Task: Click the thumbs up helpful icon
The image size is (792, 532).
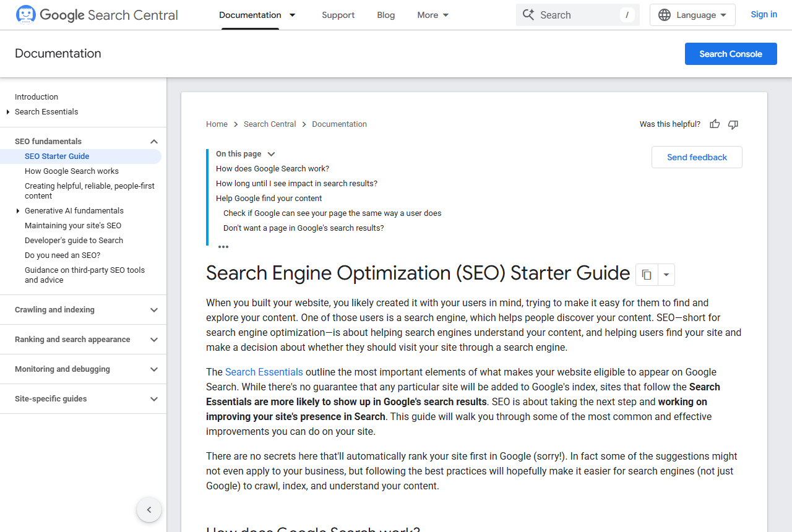Action: (x=715, y=124)
